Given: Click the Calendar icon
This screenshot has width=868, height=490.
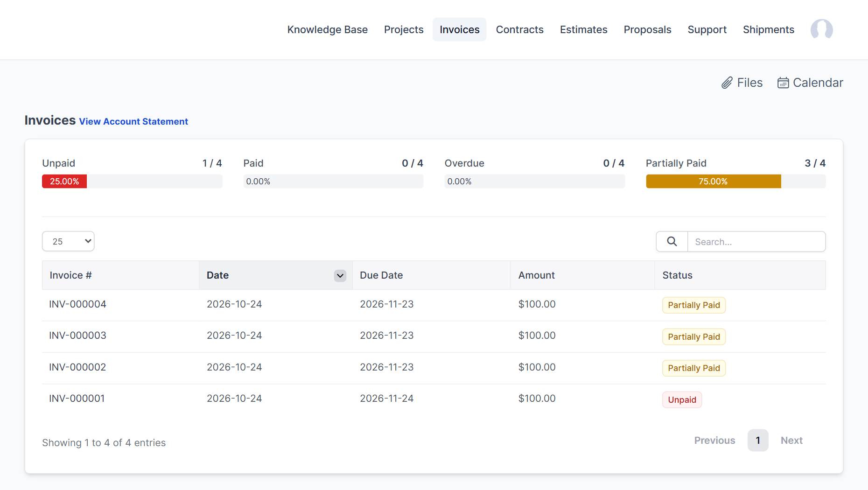Looking at the screenshot, I should coord(783,83).
